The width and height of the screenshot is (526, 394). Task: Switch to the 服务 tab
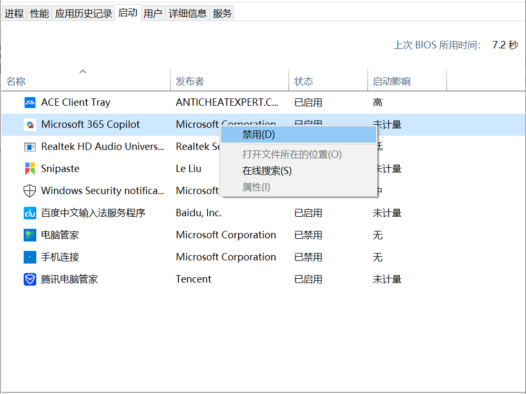(x=222, y=13)
